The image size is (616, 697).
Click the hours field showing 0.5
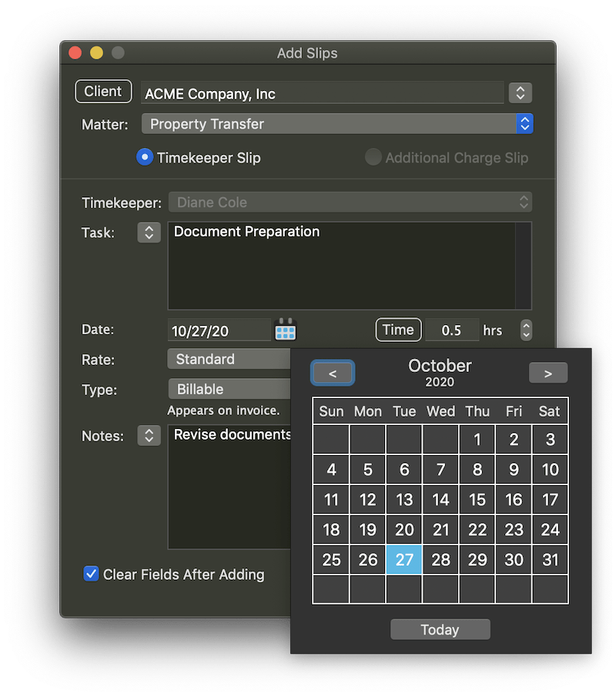tap(451, 330)
